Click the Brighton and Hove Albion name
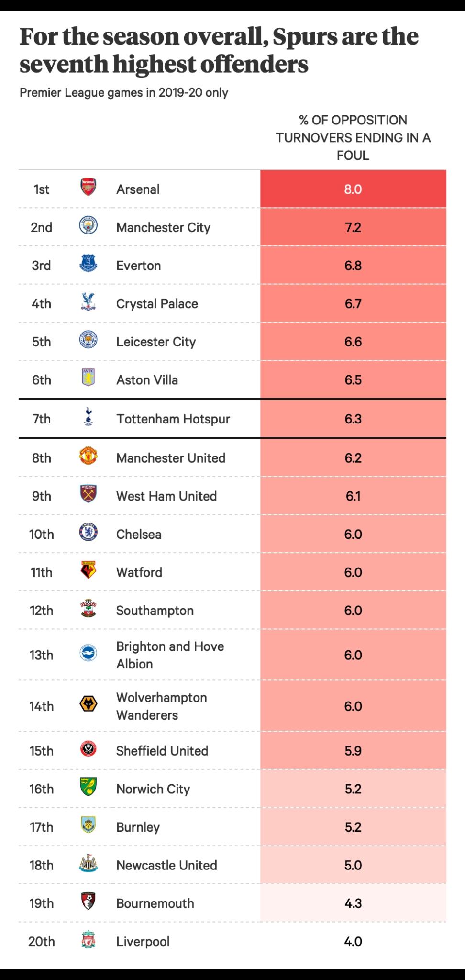 coord(170,655)
